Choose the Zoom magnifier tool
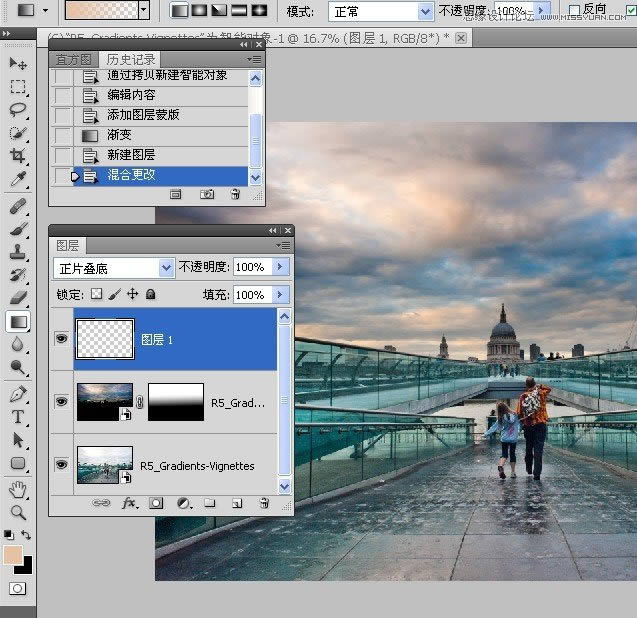This screenshot has height=618, width=637. pos(18,512)
